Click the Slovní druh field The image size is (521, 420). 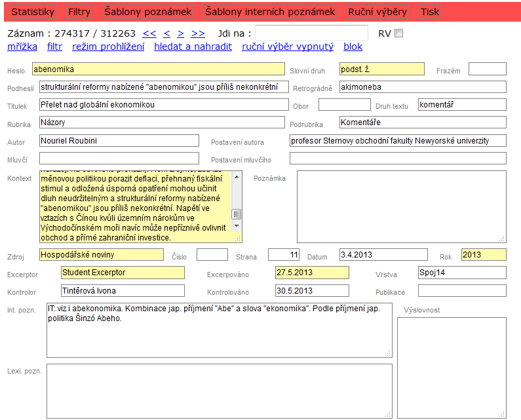(x=382, y=69)
